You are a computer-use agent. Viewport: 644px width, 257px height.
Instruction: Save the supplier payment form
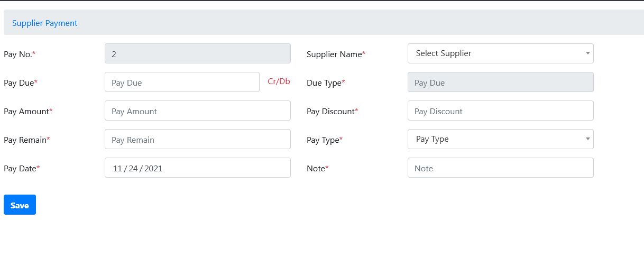pos(20,205)
